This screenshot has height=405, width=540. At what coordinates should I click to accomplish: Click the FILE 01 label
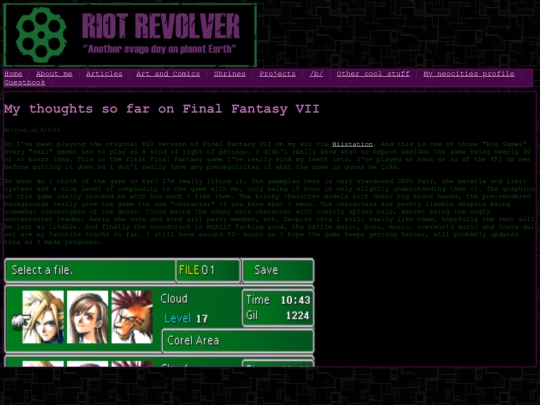click(197, 270)
